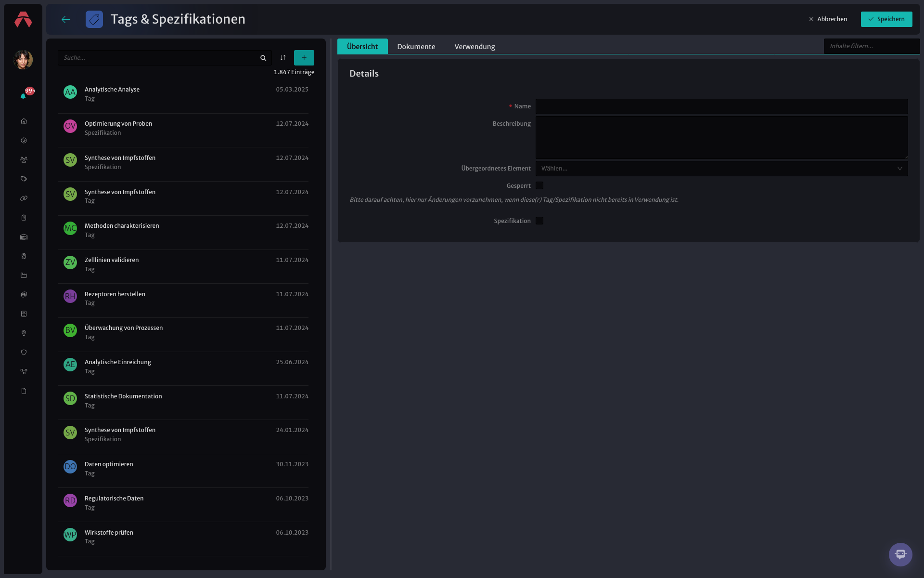
Task: Click the sort order icon
Action: pos(283,58)
